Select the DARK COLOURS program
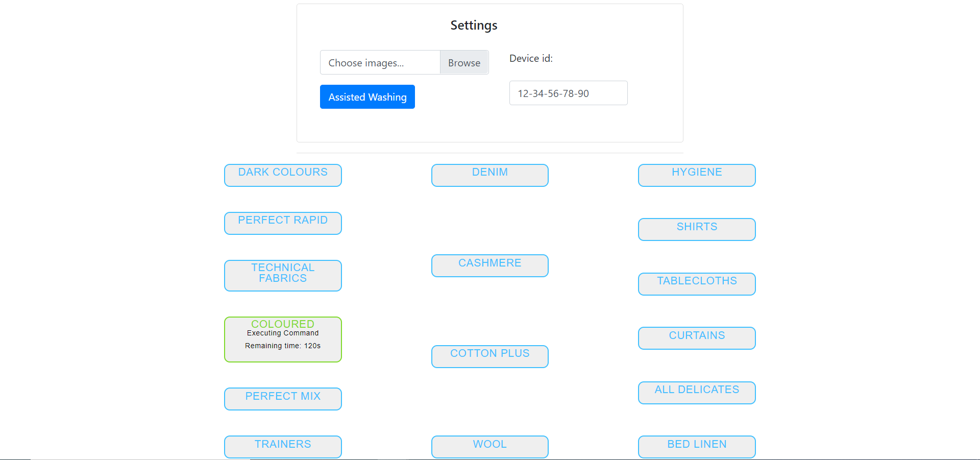 pyautogui.click(x=282, y=175)
